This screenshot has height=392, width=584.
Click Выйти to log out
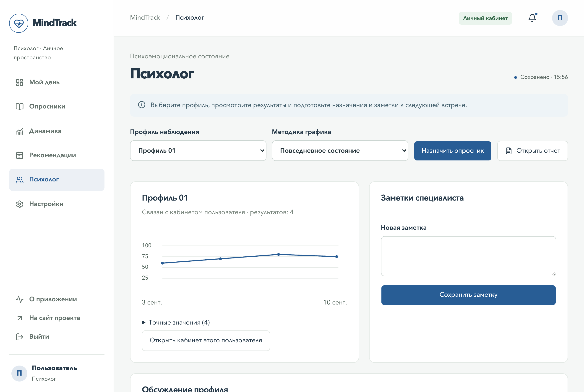pyautogui.click(x=57, y=337)
